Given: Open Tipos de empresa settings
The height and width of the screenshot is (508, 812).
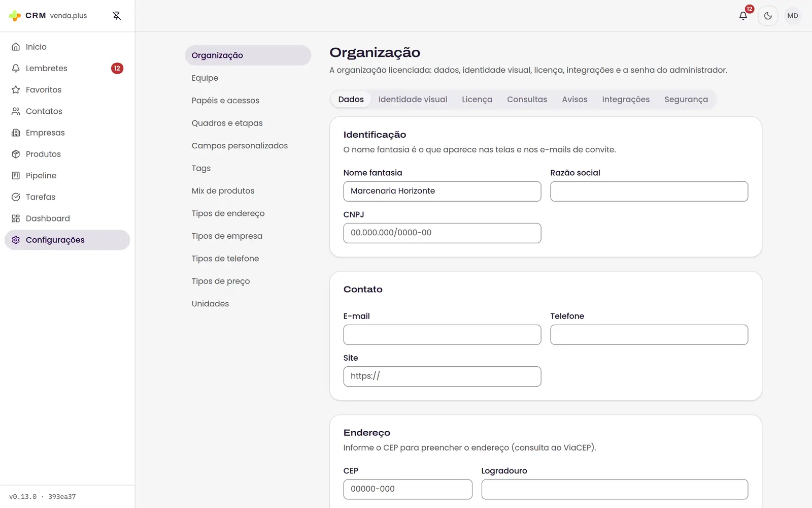Looking at the screenshot, I should (x=248, y=236).
